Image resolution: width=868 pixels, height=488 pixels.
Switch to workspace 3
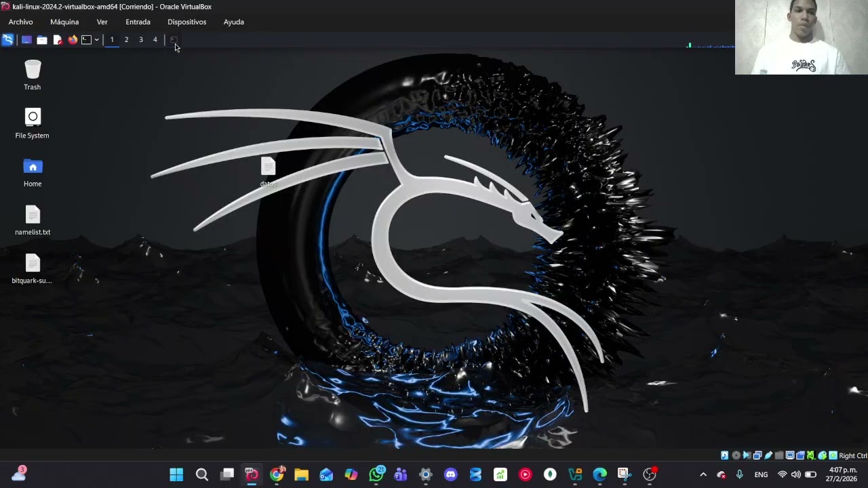click(141, 40)
